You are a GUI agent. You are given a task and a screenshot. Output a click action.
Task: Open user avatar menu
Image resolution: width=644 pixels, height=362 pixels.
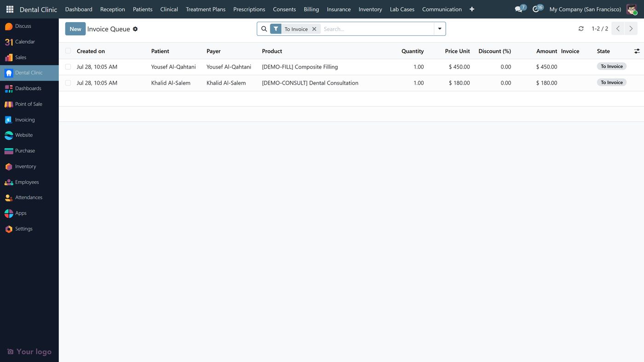click(632, 9)
